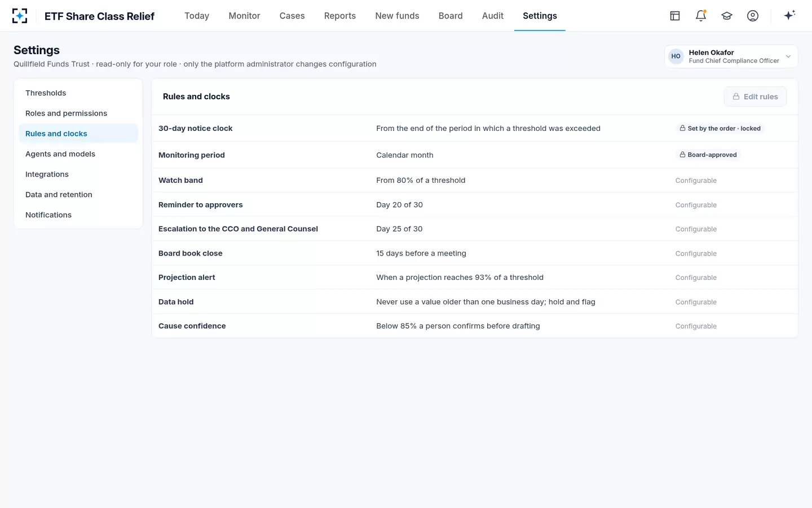Open Data and retention section
Screen dimensions: 812x508
pyautogui.click(x=78, y=195)
